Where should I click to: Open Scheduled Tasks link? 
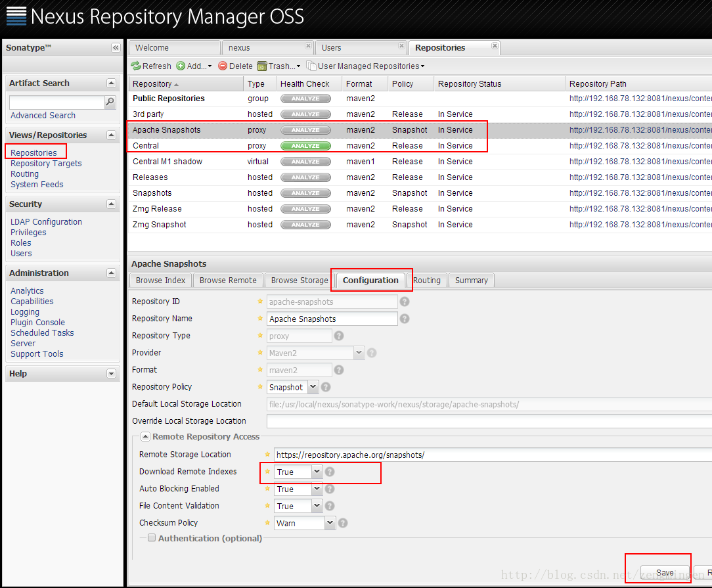pos(42,333)
